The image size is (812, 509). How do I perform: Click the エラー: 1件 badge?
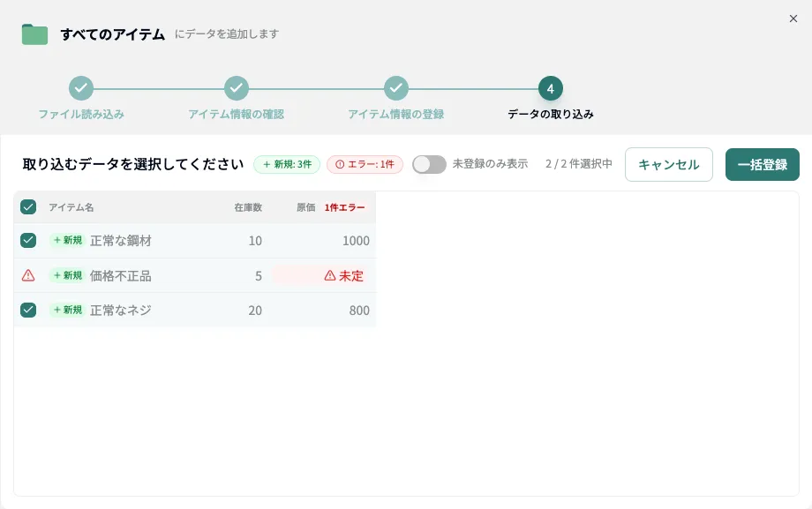click(365, 164)
